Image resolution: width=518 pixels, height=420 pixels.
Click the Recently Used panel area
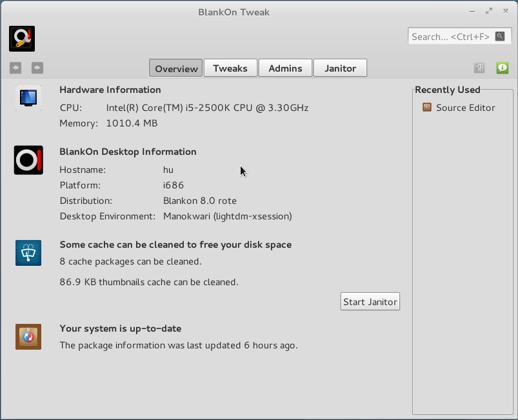point(462,258)
